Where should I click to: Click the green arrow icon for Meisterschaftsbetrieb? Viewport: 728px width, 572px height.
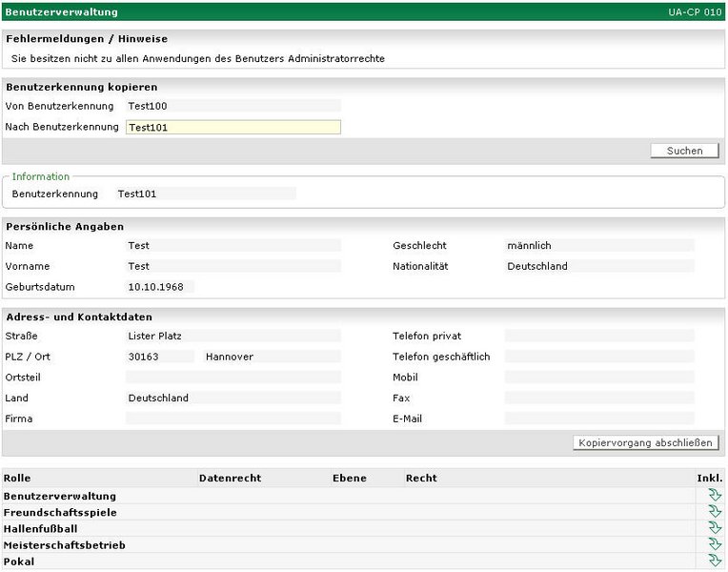(x=715, y=545)
